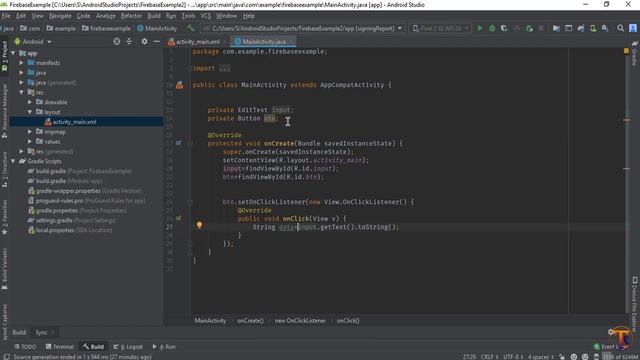This screenshot has width=640, height=360.
Task: Click MainActivity in navigation breadcrumb
Action: [157, 28]
